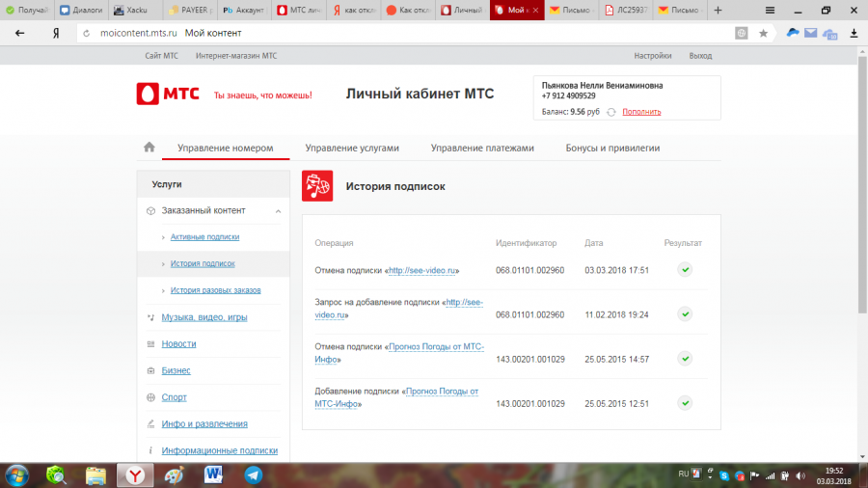
Task: Click the volume speaker tray icon
Action: point(801,475)
